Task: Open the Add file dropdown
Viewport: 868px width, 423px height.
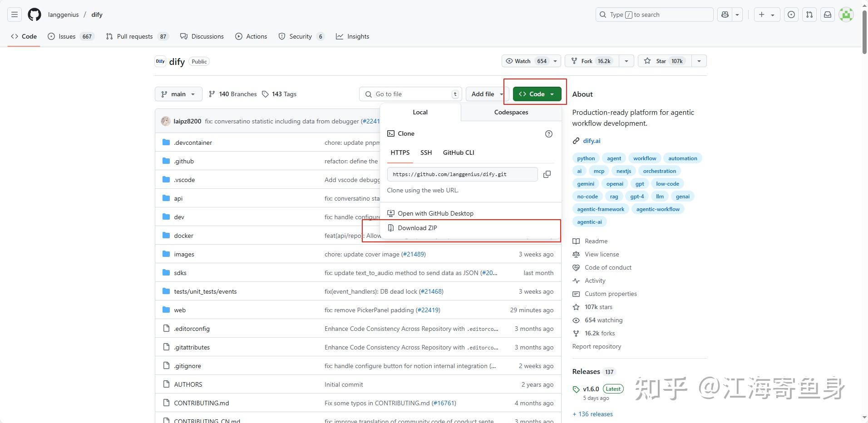Action: point(485,94)
